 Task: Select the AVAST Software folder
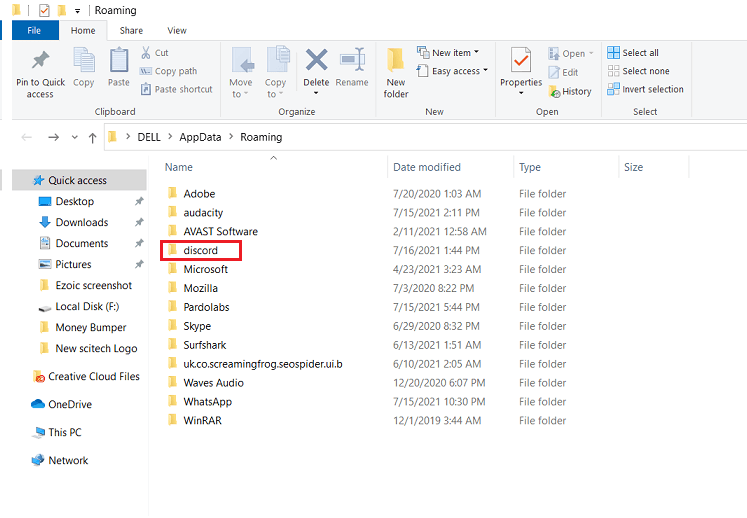pyautogui.click(x=221, y=231)
